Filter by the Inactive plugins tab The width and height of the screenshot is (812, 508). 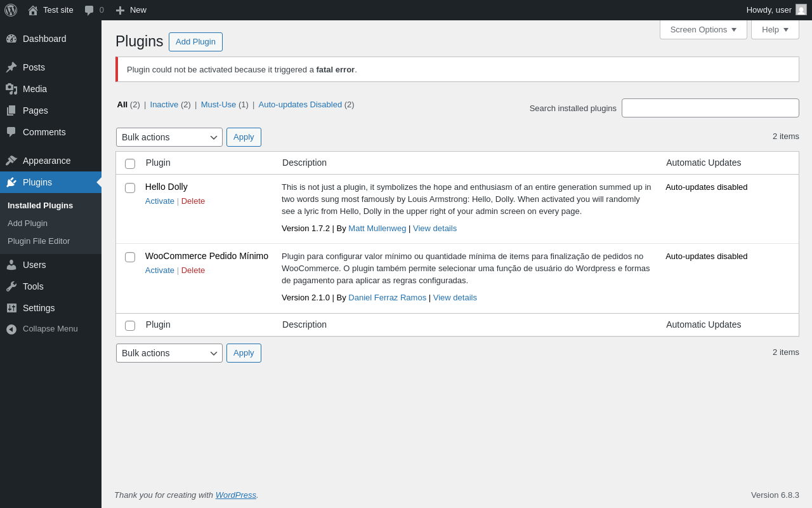tap(164, 105)
